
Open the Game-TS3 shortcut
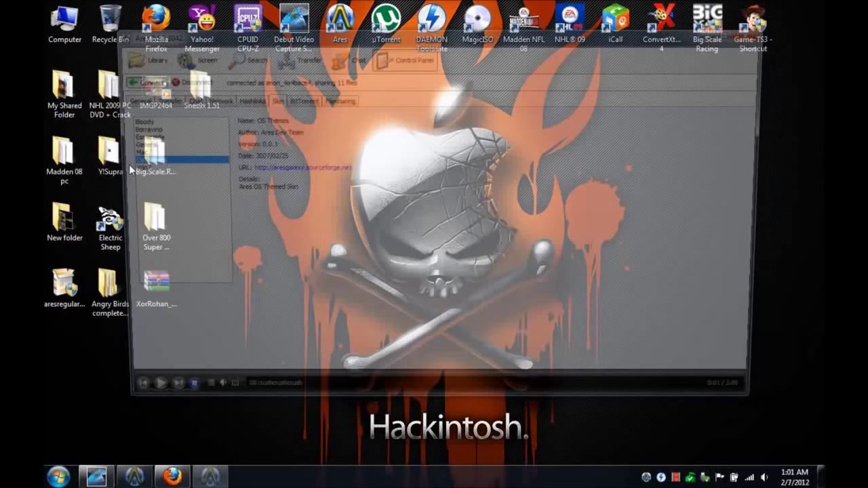(753, 28)
